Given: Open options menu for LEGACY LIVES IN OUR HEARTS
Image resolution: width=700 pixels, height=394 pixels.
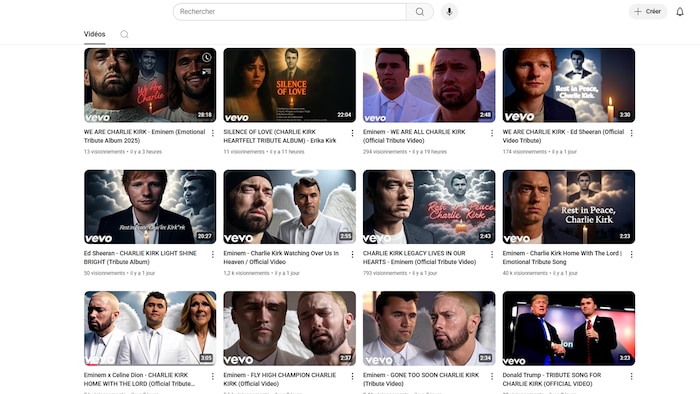Looking at the screenshot, I should click(492, 254).
